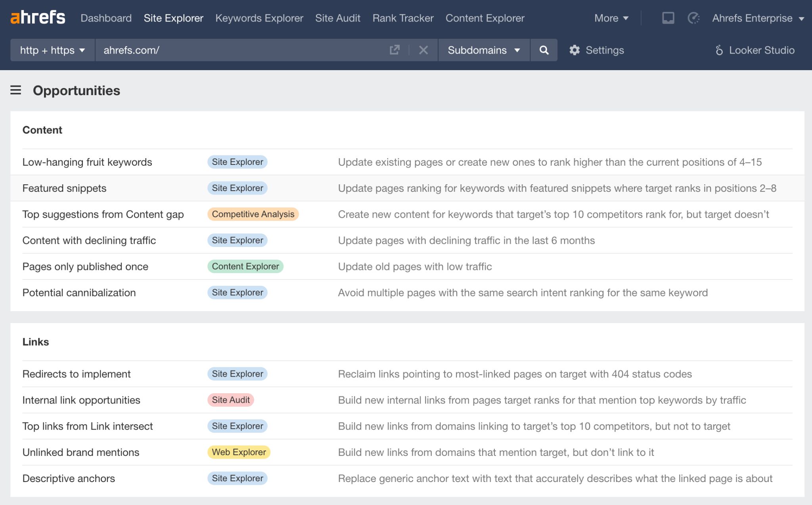Check usage with the gauge icon
The width and height of the screenshot is (812, 505).
(x=693, y=18)
